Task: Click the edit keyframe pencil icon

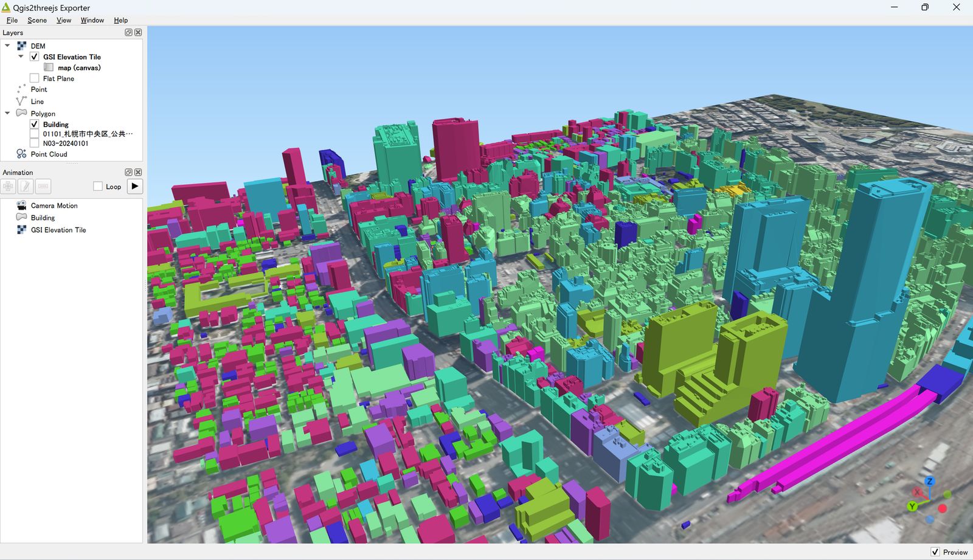Action: (x=26, y=187)
